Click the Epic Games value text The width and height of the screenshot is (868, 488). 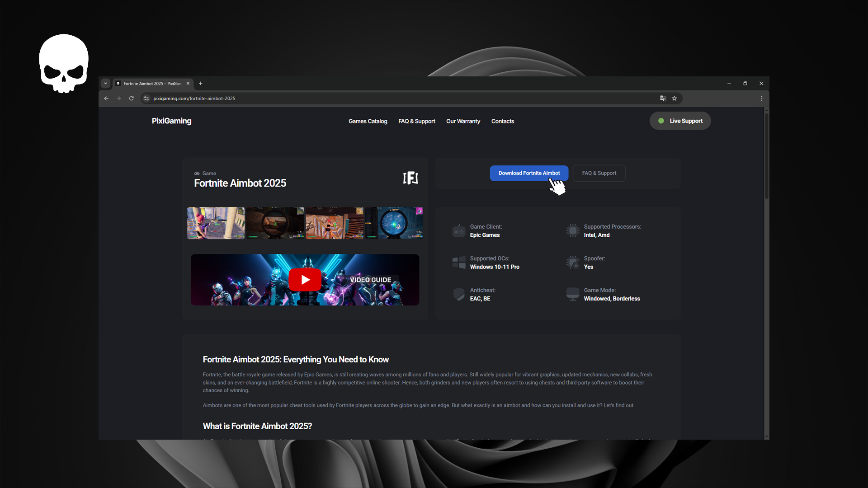click(x=485, y=235)
